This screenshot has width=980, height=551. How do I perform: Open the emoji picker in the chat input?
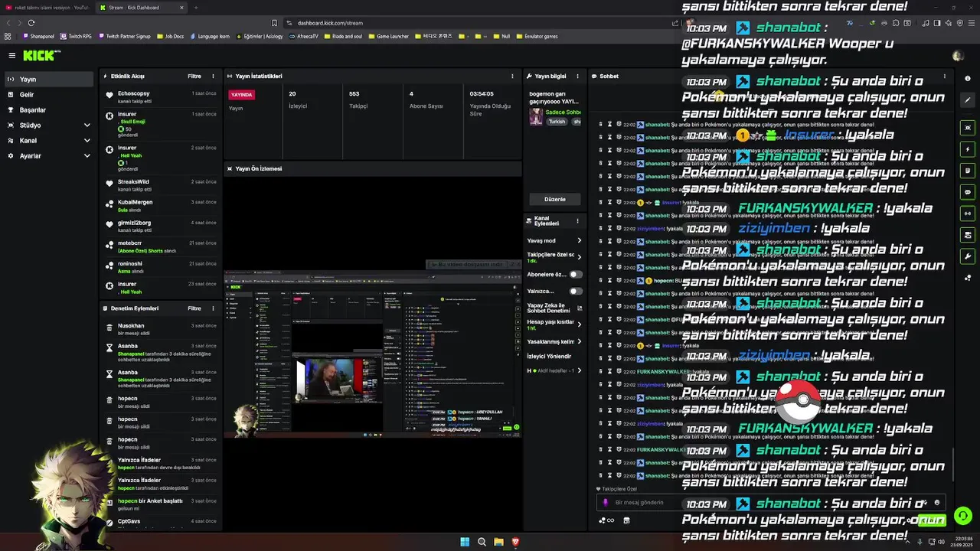point(937,503)
